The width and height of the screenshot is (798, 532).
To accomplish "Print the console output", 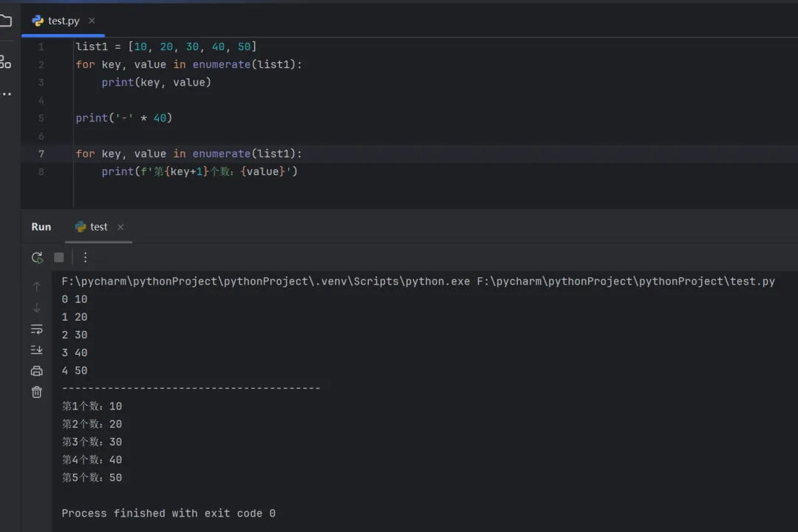I will (x=37, y=371).
